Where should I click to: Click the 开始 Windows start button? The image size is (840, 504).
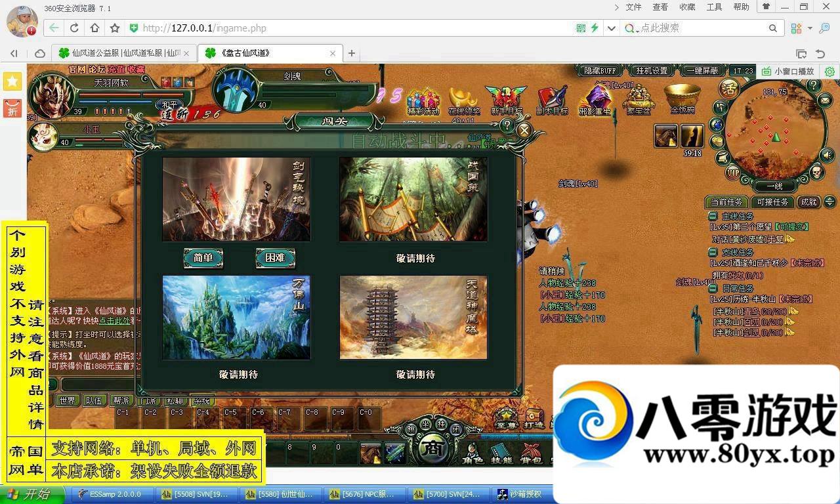tap(31, 494)
